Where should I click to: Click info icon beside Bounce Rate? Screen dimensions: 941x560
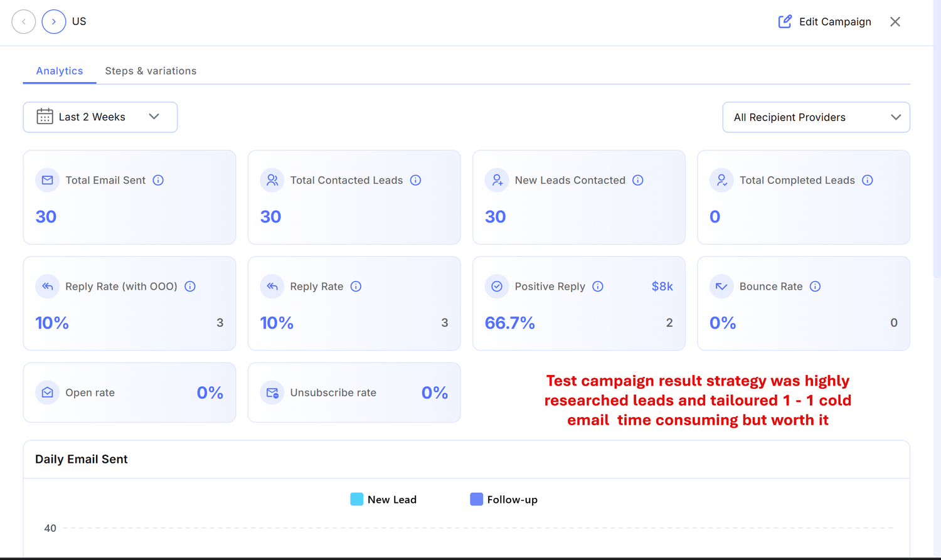click(x=815, y=287)
